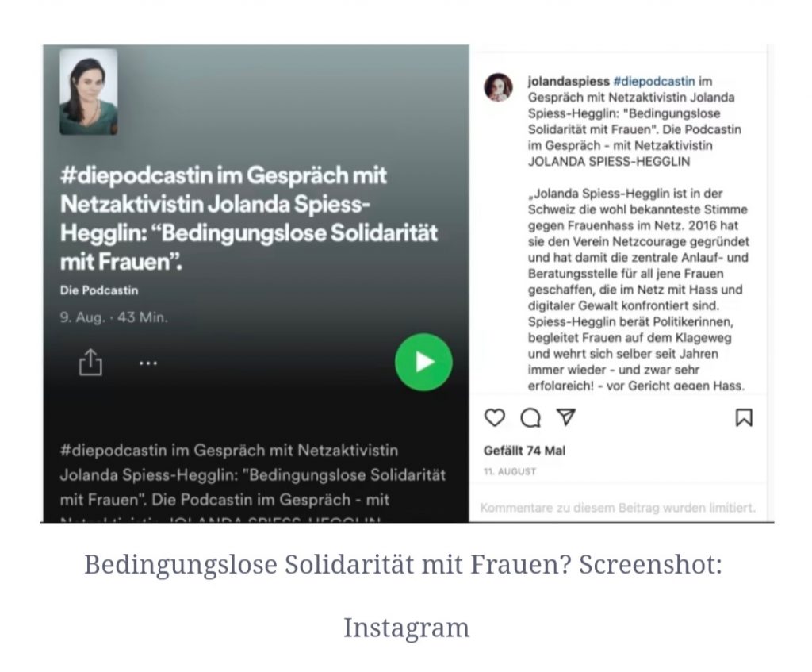Open comments via speech bubble icon

click(530, 417)
